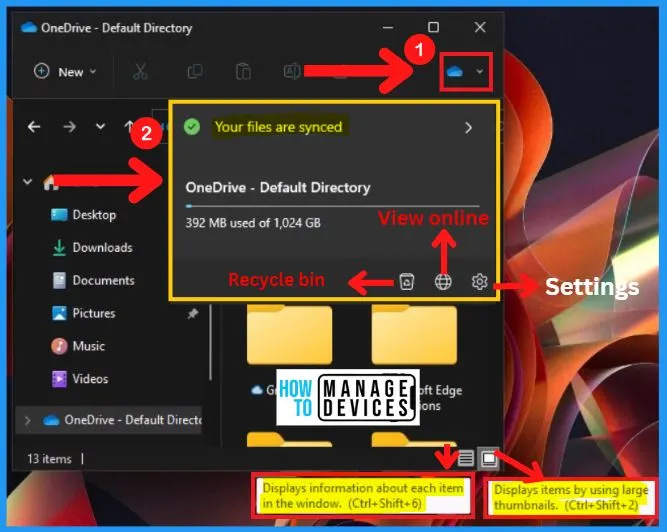Collapse the Home section in the sidebar
The height and width of the screenshot is (532, 667).
[28, 182]
